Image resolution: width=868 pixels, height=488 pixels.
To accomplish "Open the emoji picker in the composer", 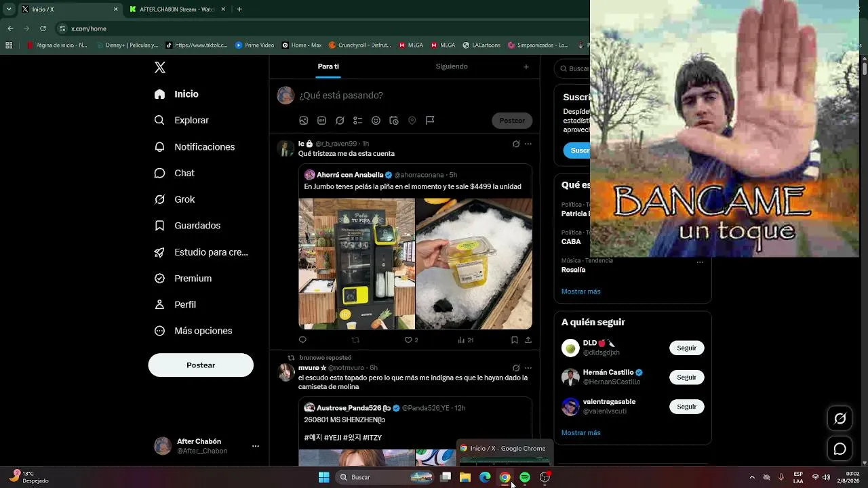I will coord(376,121).
